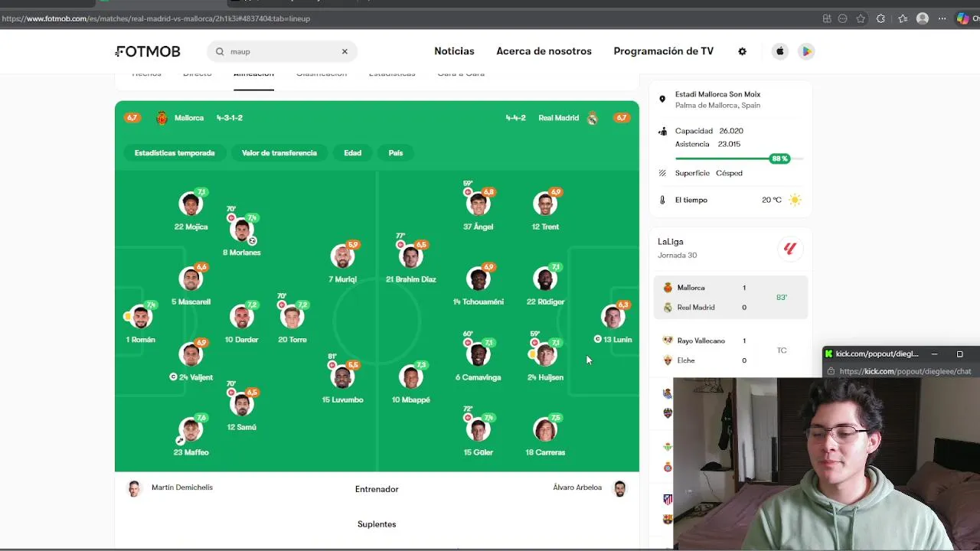
Task: Click the browser address bar URL
Action: click(155, 18)
